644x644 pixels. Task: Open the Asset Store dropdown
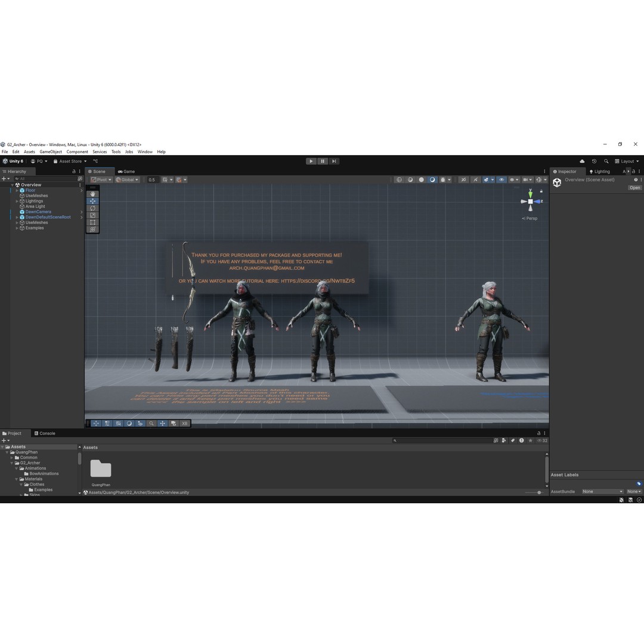pyautogui.click(x=70, y=162)
